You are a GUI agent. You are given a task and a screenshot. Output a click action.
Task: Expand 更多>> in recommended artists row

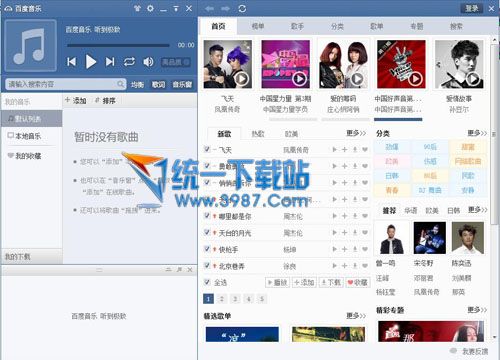click(x=478, y=210)
